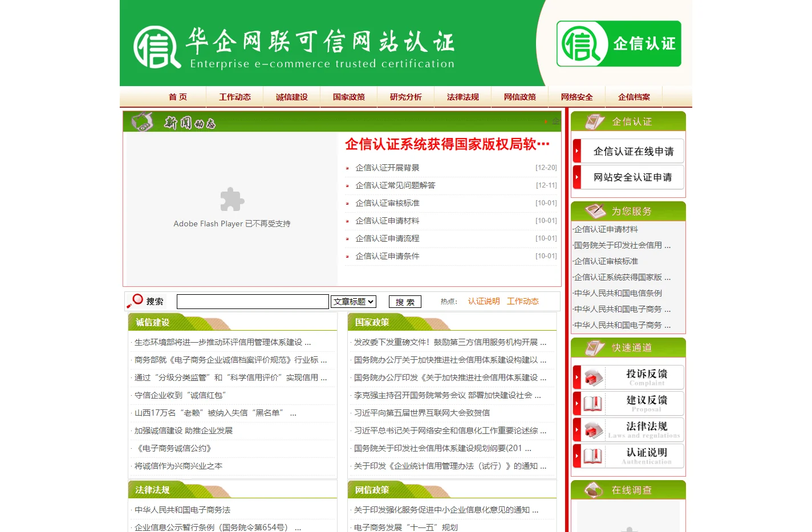Click the red arrow beside 网站安全认证申请

pos(577,177)
